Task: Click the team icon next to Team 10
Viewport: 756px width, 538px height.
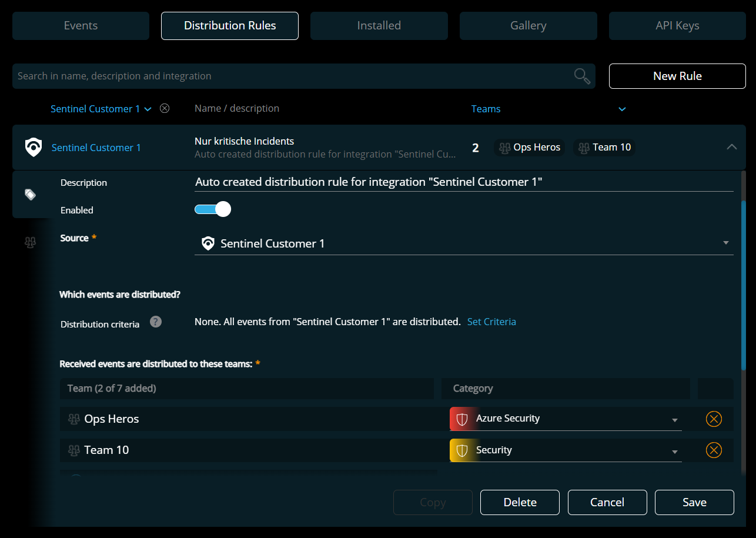Action: tap(74, 450)
